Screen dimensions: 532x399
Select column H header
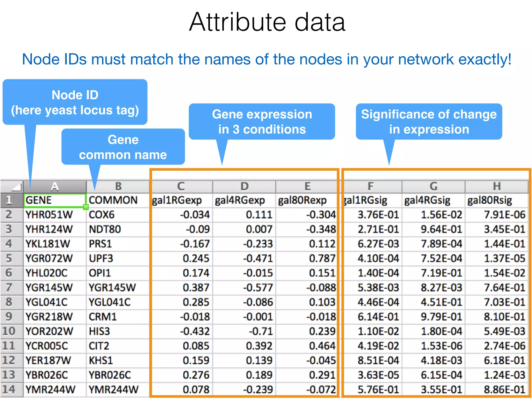(497, 187)
